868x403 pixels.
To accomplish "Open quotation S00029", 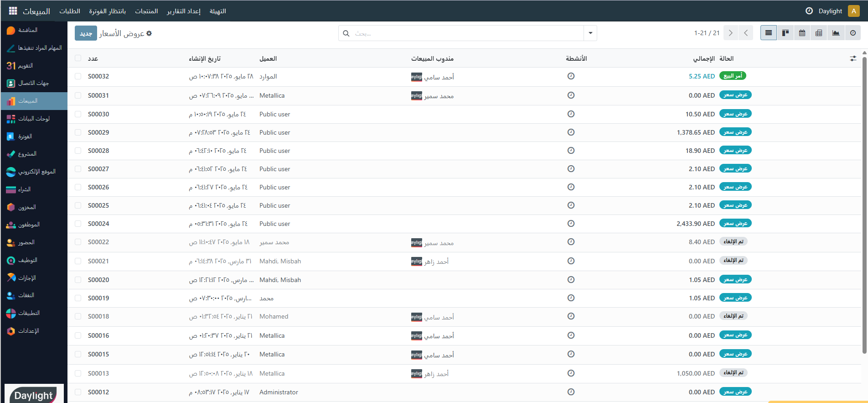I will 98,132.
